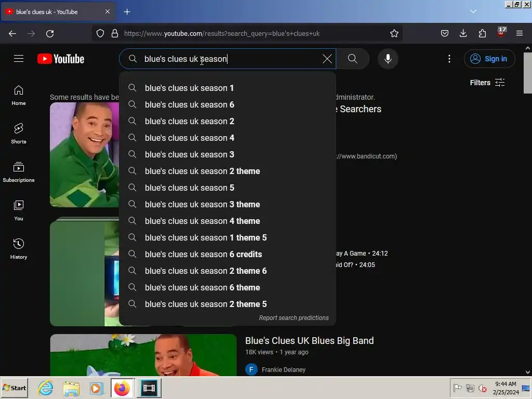Select suggestion season 1 theme 5
532x399 pixels.
coord(228,237)
